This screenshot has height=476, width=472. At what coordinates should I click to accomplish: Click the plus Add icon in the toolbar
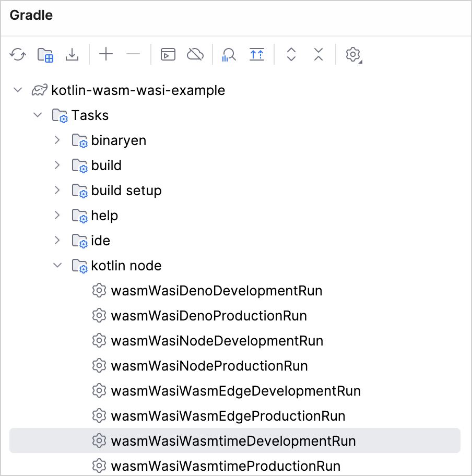pos(106,54)
